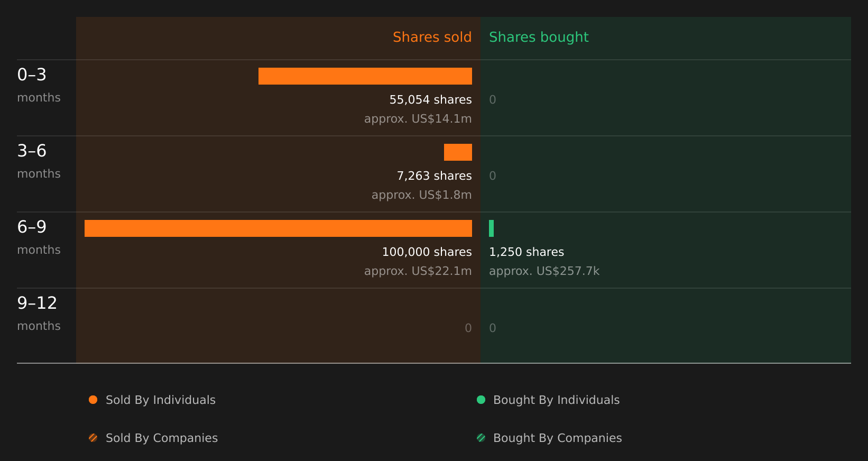Toggle the Sold By Companies legend label
The height and width of the screenshot is (461, 868).
[162, 438]
